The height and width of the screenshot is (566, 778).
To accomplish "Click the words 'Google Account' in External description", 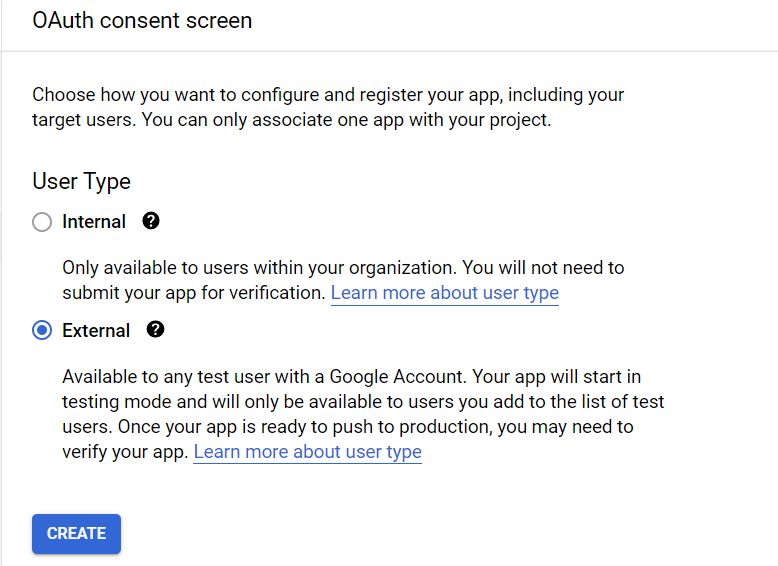I will tap(397, 377).
